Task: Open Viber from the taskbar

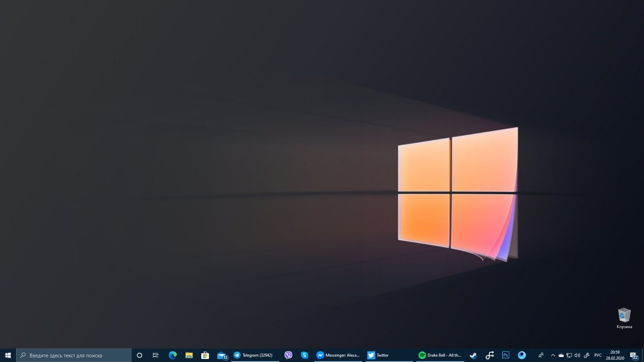Action: click(288, 355)
